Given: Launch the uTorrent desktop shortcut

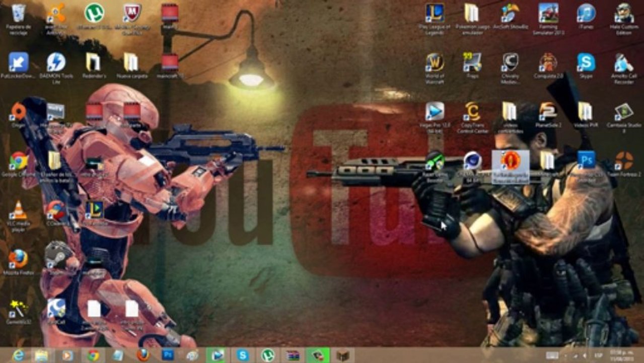Looking at the screenshot, I should [x=94, y=17].
